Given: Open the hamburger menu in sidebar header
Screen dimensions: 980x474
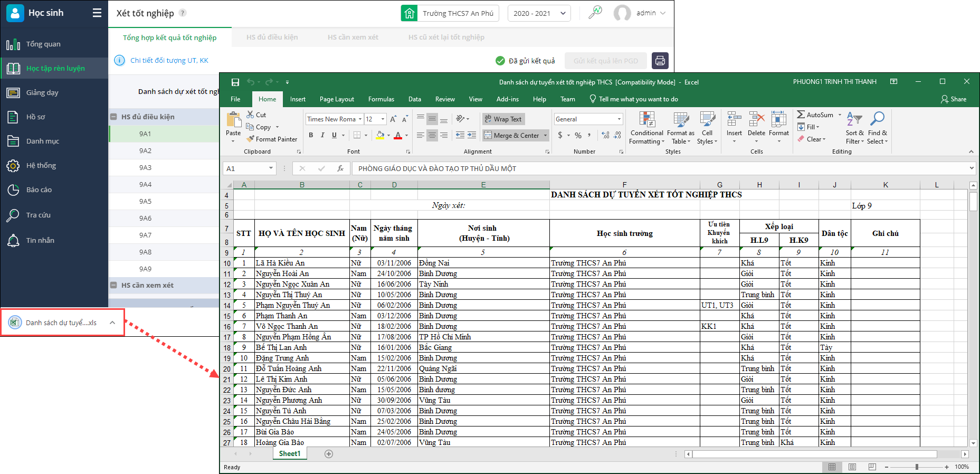Looking at the screenshot, I should click(x=97, y=13).
